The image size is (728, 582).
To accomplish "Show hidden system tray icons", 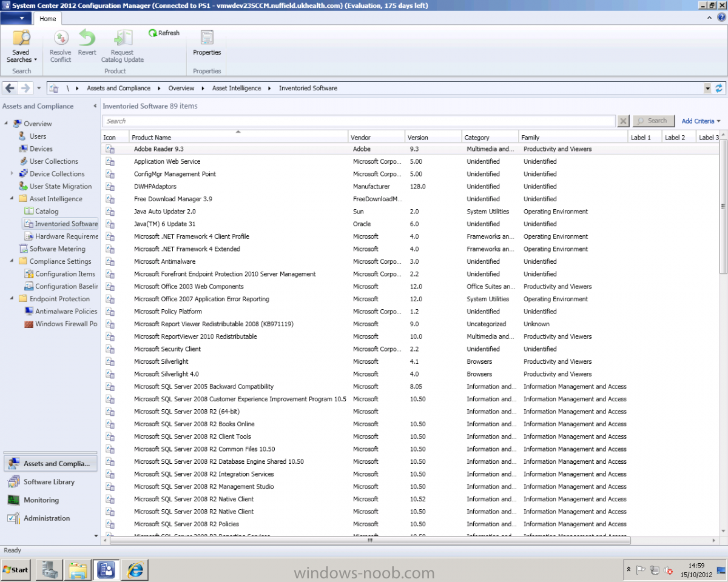I will [x=627, y=570].
